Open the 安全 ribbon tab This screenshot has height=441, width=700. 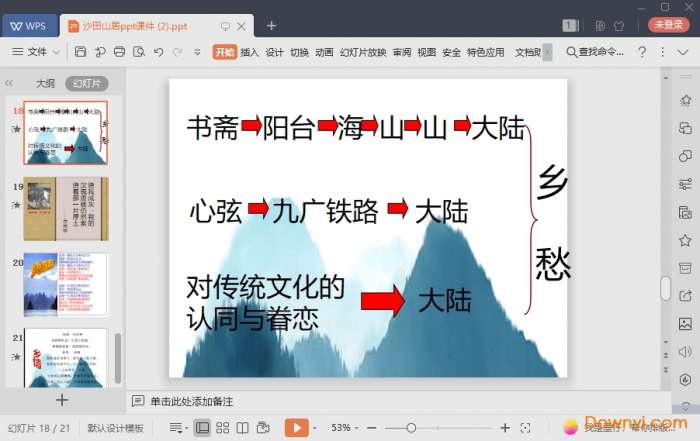tap(451, 52)
